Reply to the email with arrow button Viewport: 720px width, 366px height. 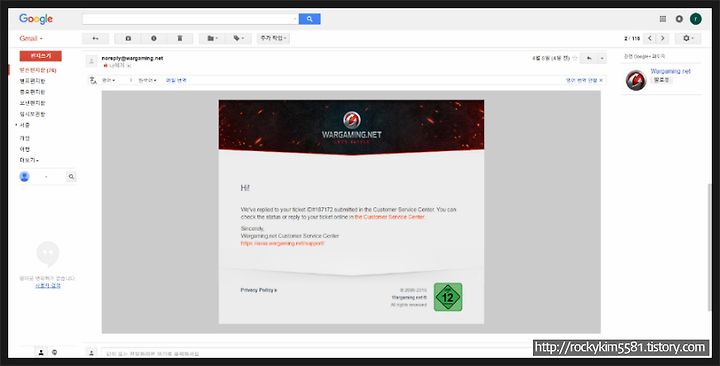point(589,59)
